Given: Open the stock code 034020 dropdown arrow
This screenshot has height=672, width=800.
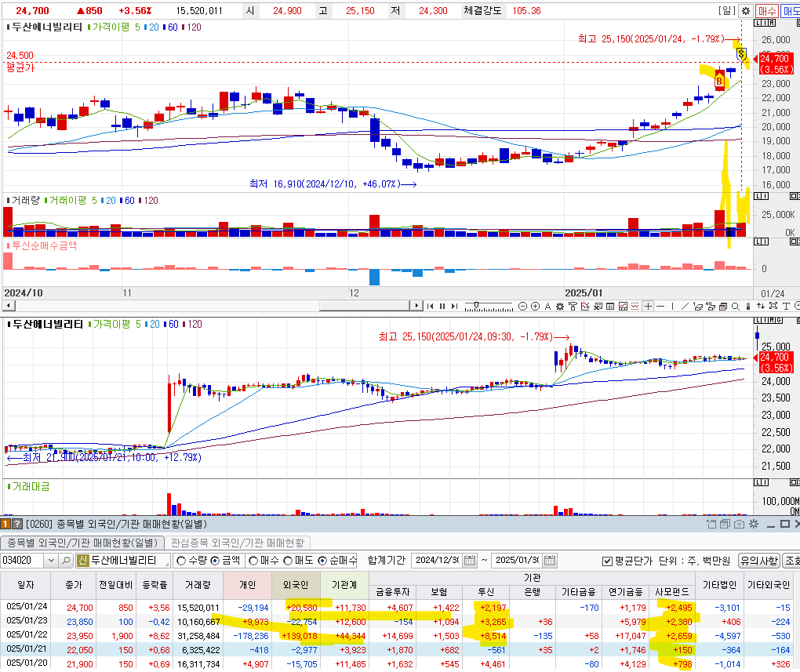Looking at the screenshot, I should 50,560.
